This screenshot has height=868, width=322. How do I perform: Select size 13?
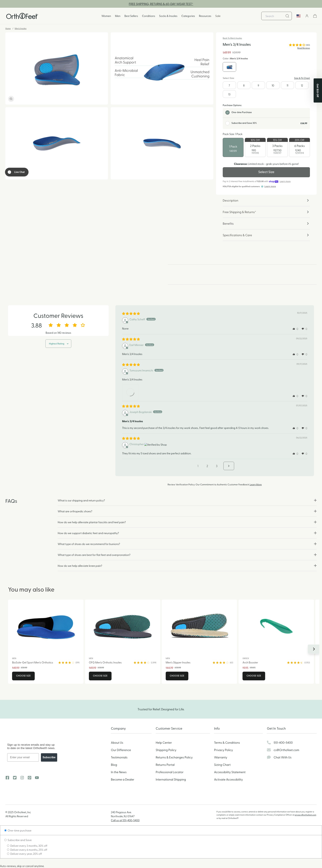[x=229, y=94]
